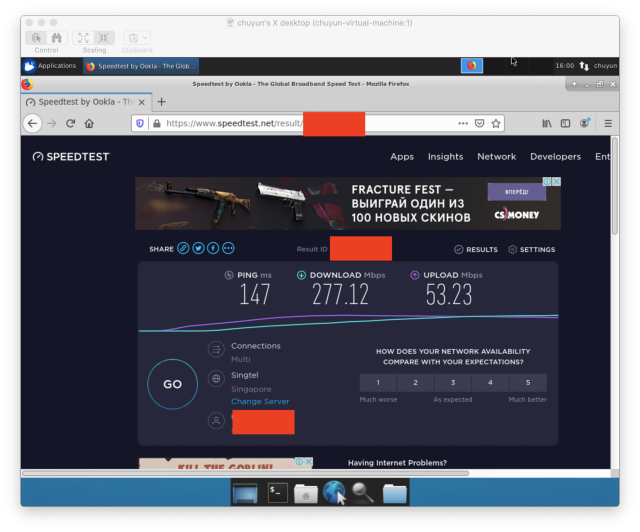Open Firefox home page icon
The image size is (640, 532).
tap(89, 123)
